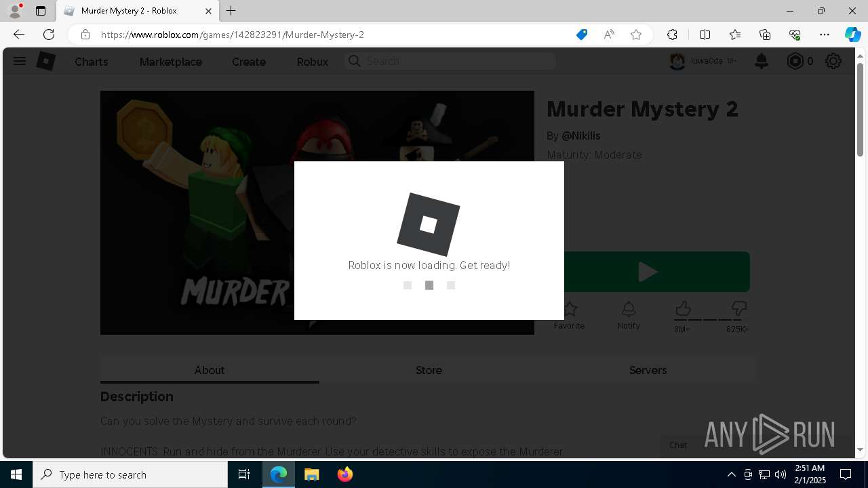Click the page vertical scrollbar thumb

tap(860, 110)
